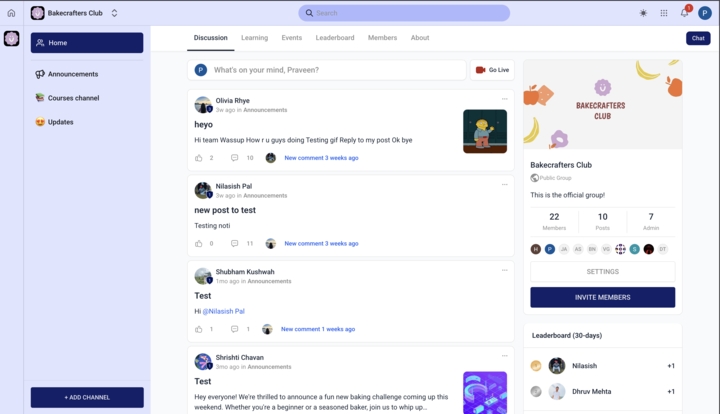720x414 pixels.
Task: Open the notifications bell
Action: coord(685,13)
